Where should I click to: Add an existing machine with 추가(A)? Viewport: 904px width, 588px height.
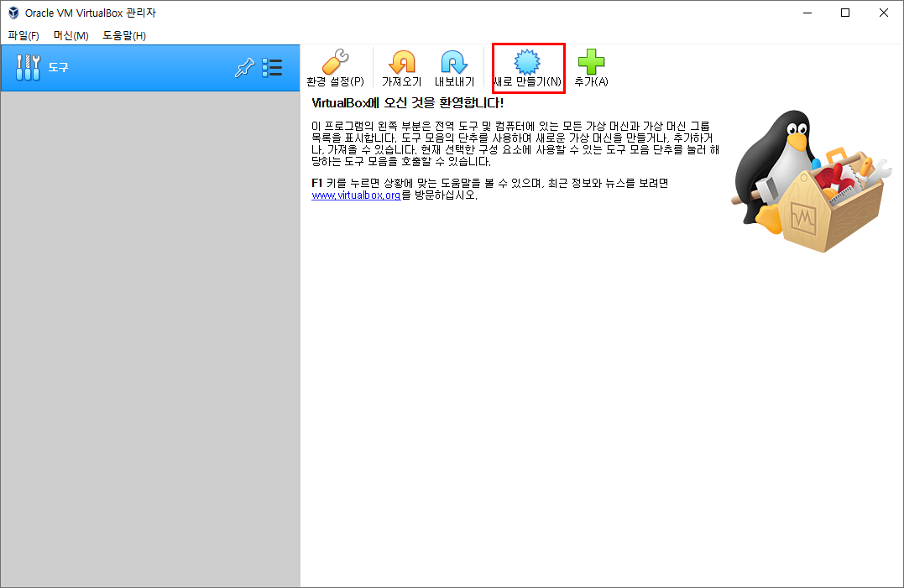coord(591,68)
